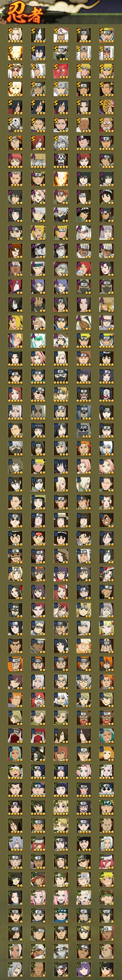Choose the S-rank masked Kakashi portrait

61,53
